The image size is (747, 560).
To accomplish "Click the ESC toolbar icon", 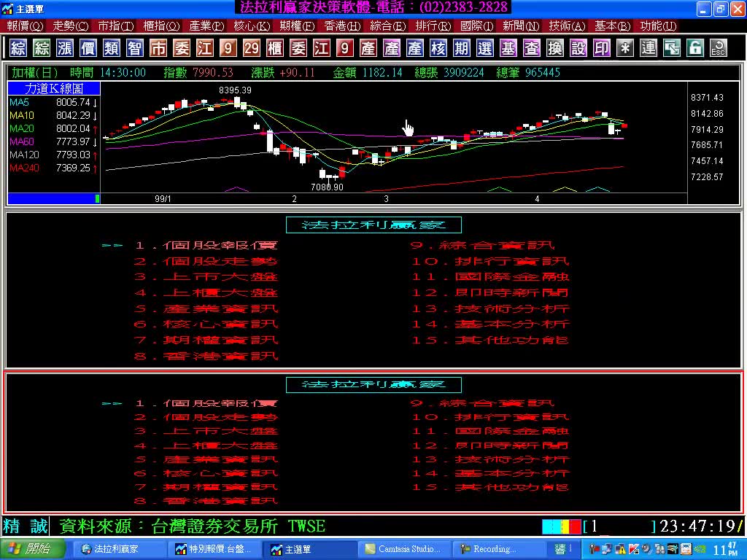I will coord(719,48).
